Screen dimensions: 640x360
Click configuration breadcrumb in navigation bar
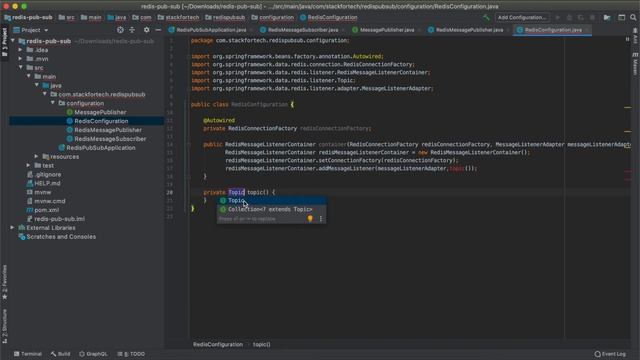point(273,18)
